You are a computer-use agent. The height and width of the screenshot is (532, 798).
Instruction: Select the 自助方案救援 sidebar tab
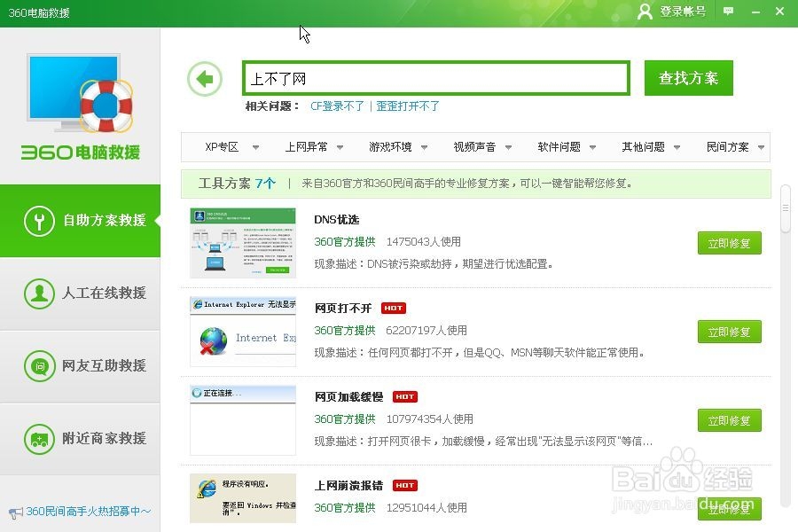(x=80, y=221)
